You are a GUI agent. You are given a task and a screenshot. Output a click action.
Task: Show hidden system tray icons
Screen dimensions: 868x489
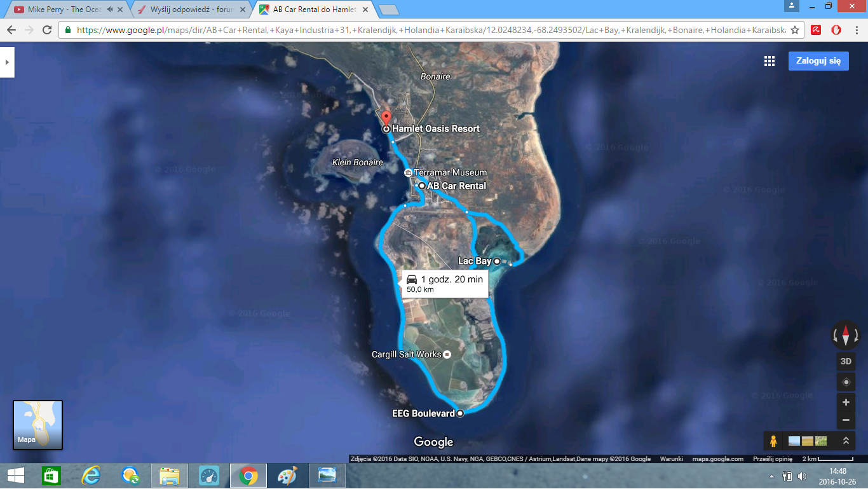(x=772, y=476)
